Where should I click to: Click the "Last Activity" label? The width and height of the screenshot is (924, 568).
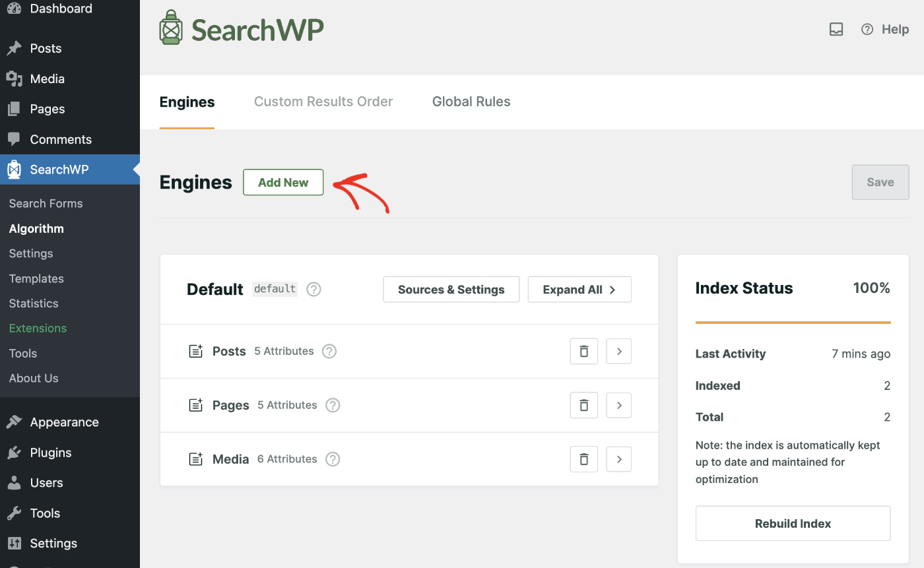731,354
